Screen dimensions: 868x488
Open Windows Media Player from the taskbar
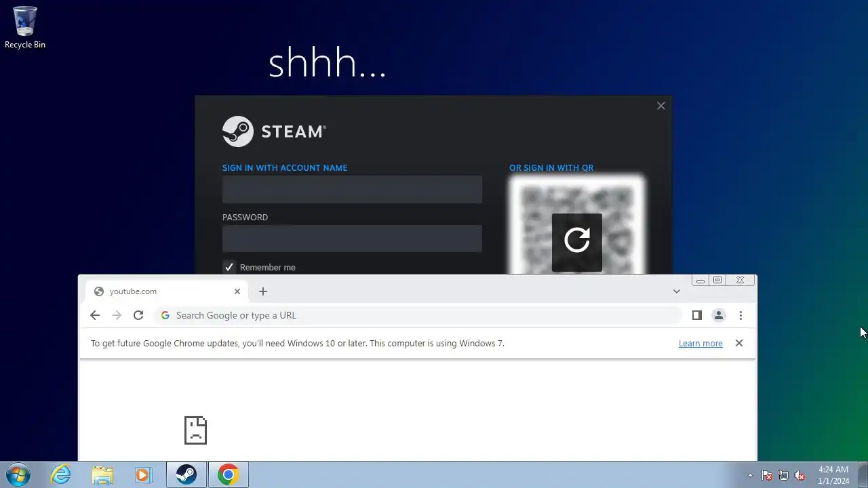[x=143, y=474]
